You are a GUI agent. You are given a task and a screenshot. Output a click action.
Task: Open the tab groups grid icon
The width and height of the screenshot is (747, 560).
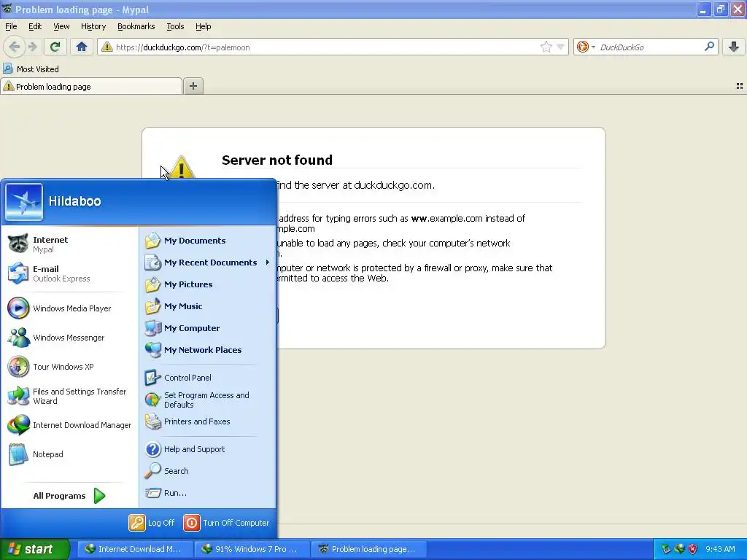(x=740, y=86)
